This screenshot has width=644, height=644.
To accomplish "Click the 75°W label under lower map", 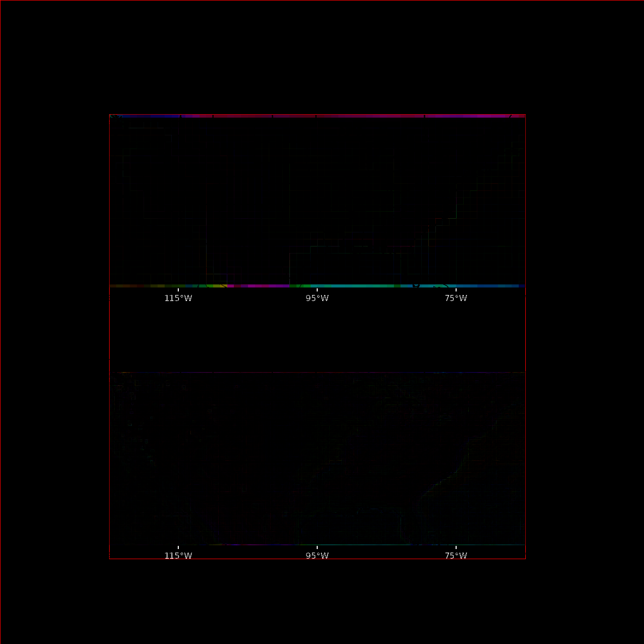I will [456, 556].
